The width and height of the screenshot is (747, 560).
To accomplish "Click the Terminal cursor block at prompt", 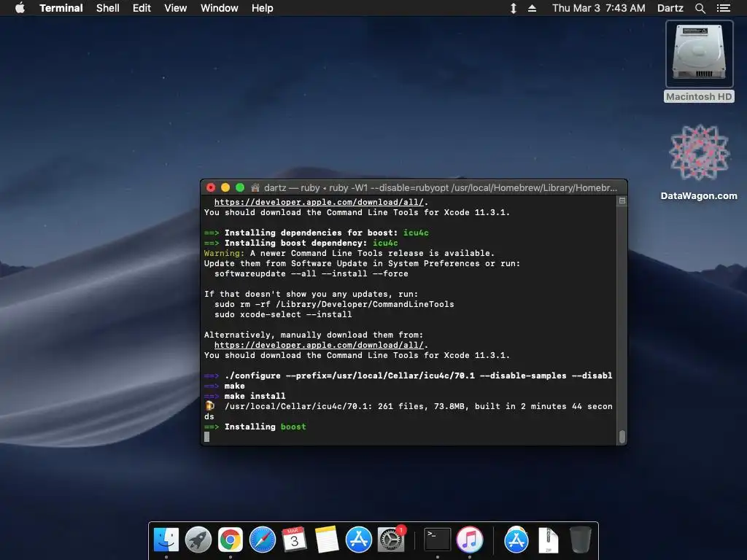I will (x=206, y=437).
